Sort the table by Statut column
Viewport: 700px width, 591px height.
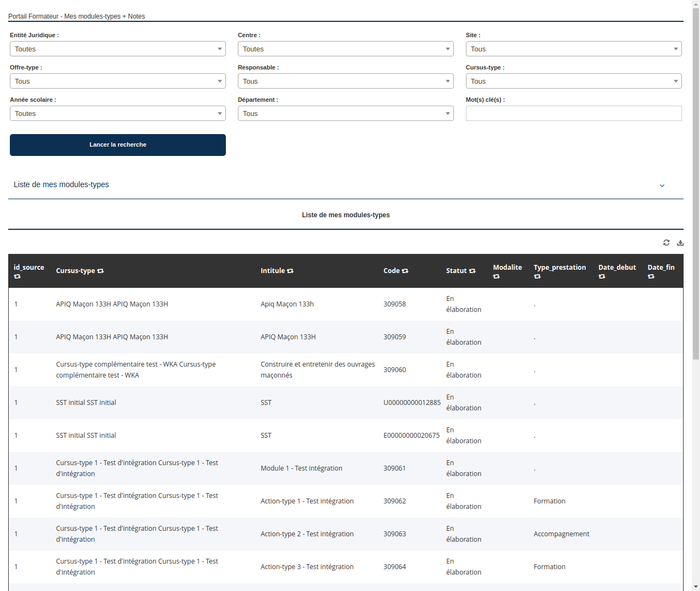coord(472,270)
